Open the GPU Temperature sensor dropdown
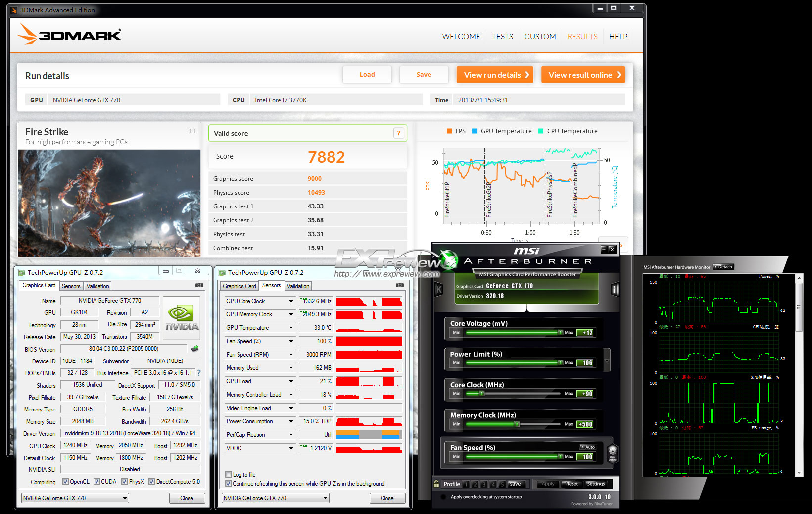The image size is (812, 514). pos(291,328)
